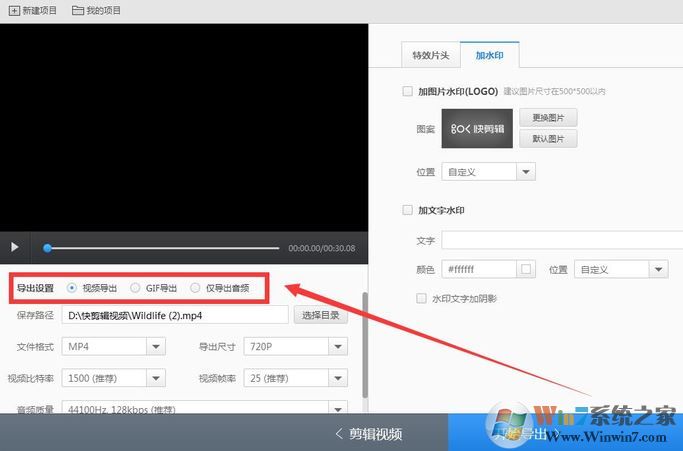
Task: Select the GIF导出 radio option
Action: tap(135, 288)
